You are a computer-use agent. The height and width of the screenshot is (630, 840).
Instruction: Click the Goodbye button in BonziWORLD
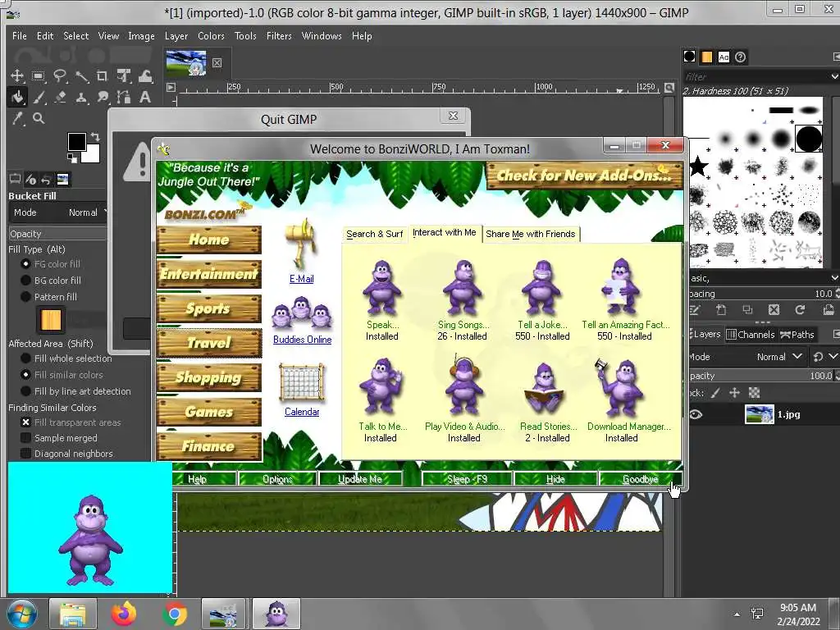(x=640, y=479)
